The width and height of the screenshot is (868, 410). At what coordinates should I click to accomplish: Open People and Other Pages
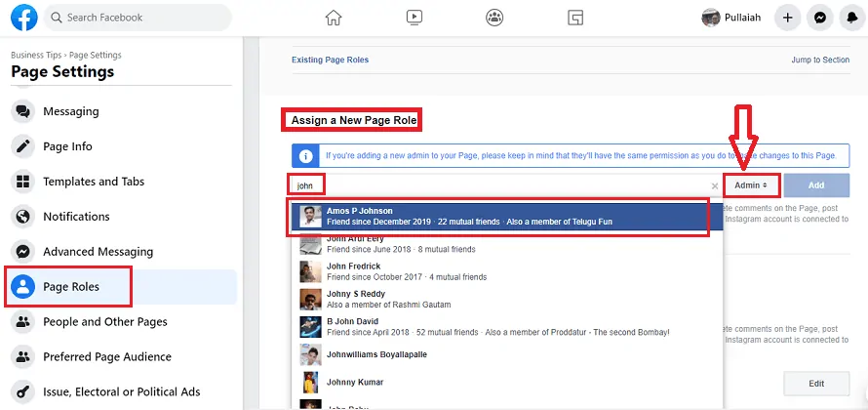(x=124, y=321)
